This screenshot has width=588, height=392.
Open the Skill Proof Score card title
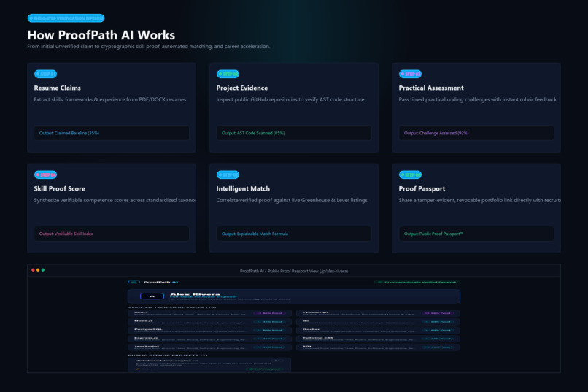(60, 188)
